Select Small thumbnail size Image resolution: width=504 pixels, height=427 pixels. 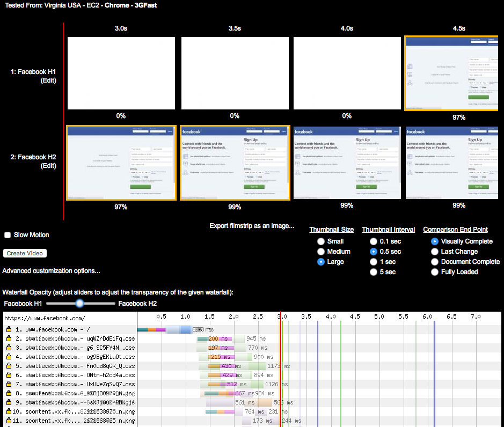point(321,241)
